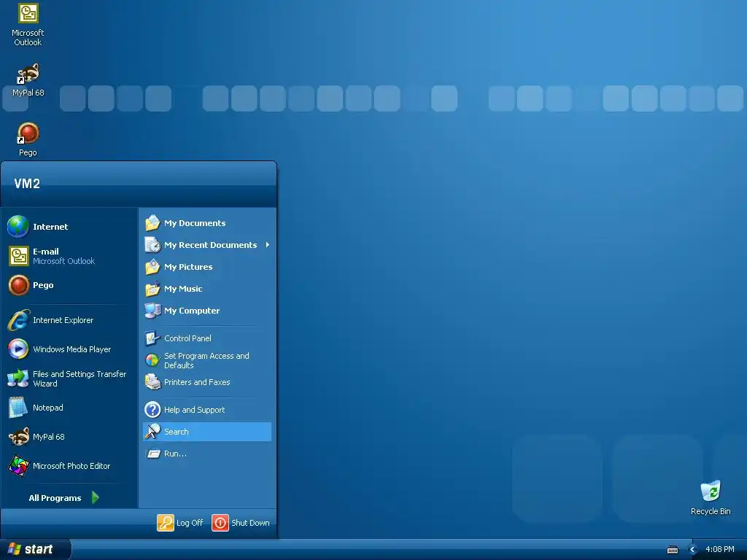Select the Microsoft Outlook desktop shortcut
Screen dimensions: 747x560
tap(28, 25)
